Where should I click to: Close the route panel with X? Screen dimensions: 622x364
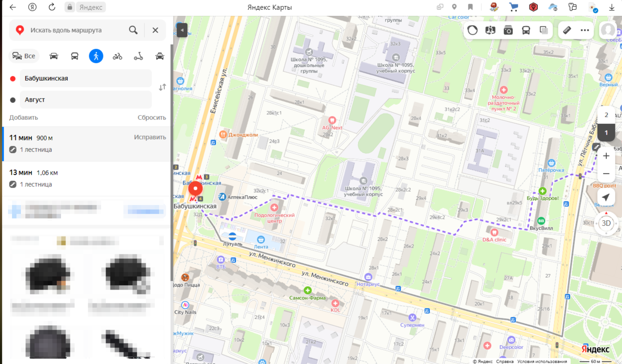(x=155, y=30)
